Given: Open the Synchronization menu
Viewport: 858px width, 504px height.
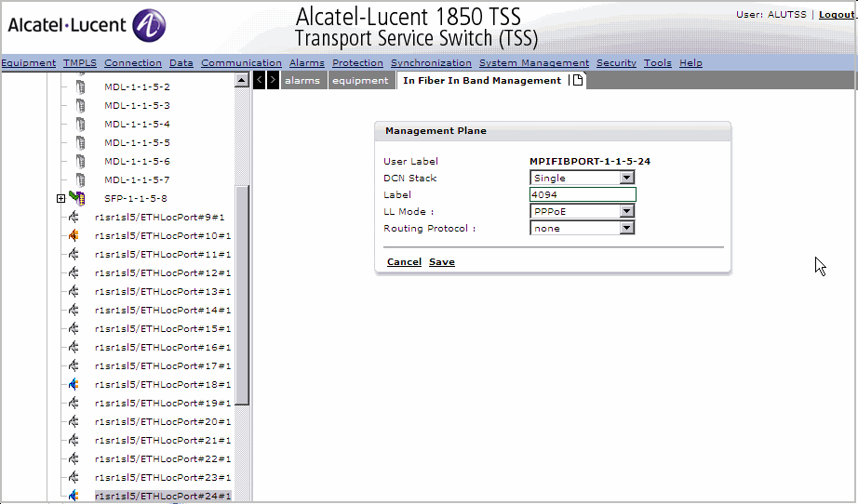Looking at the screenshot, I should [431, 63].
